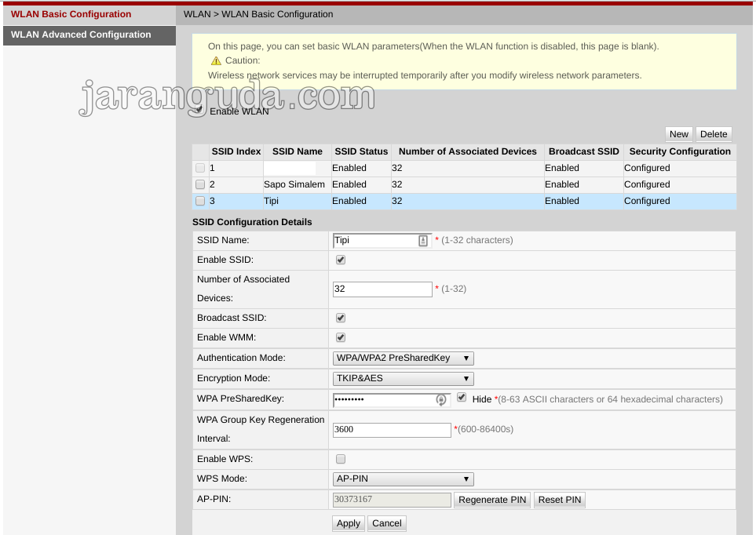Click the Delete SSID button
Screen dimensions: 756x535
pos(714,134)
